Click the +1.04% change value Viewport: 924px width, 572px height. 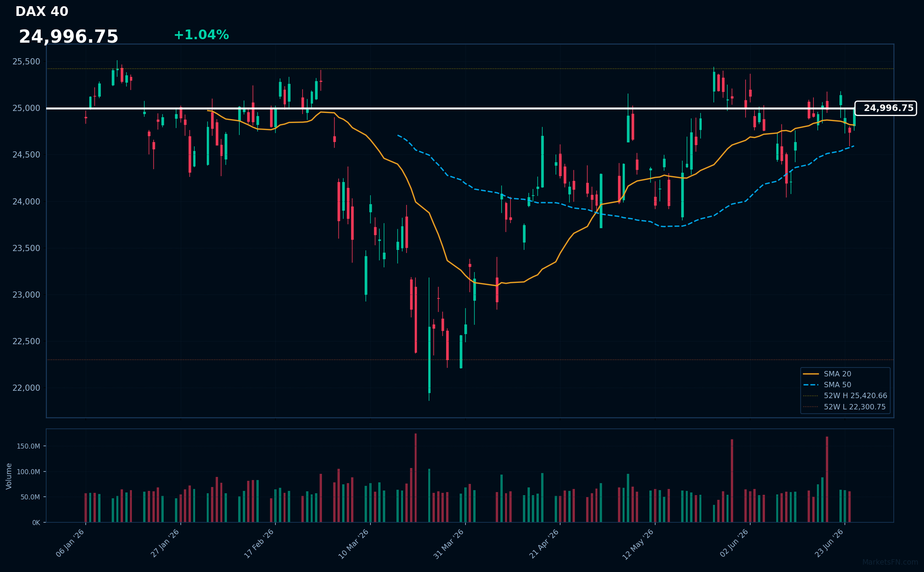coord(201,35)
